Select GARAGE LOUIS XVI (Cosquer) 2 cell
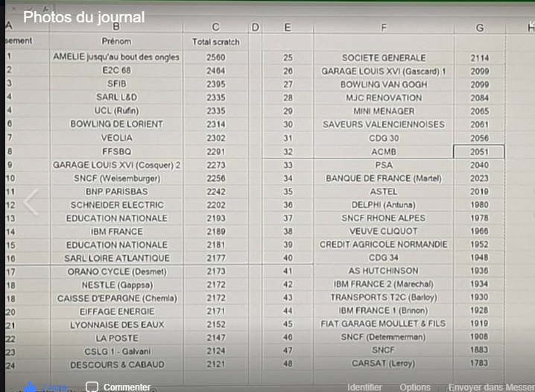535x392 pixels. [116, 165]
